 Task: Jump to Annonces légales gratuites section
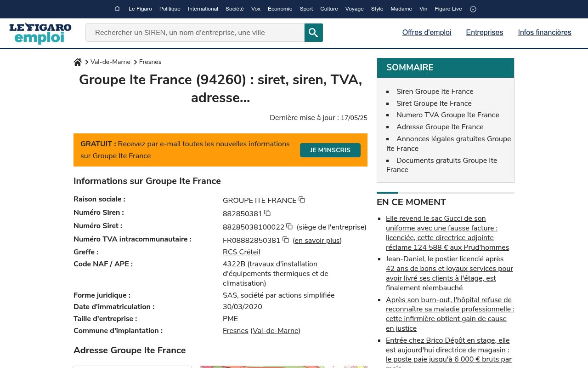coord(449,144)
